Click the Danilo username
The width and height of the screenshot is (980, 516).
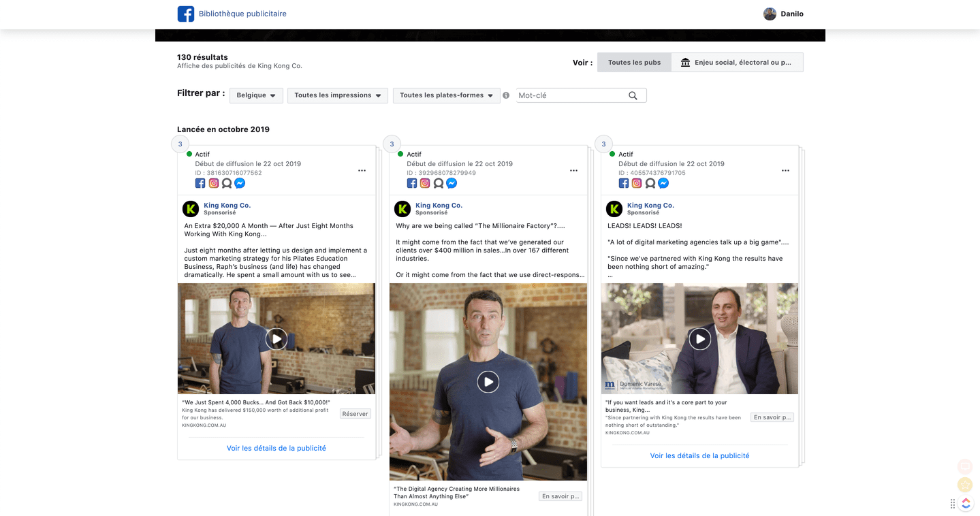792,14
